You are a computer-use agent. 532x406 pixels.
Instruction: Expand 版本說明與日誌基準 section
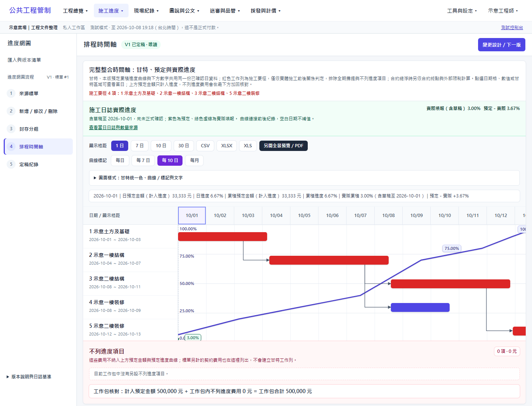point(29,377)
